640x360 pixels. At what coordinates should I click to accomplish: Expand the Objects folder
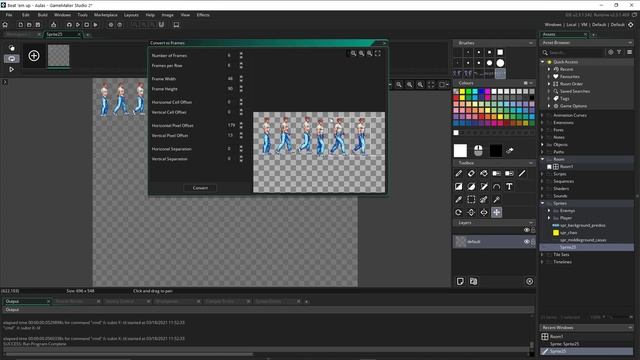(543, 144)
